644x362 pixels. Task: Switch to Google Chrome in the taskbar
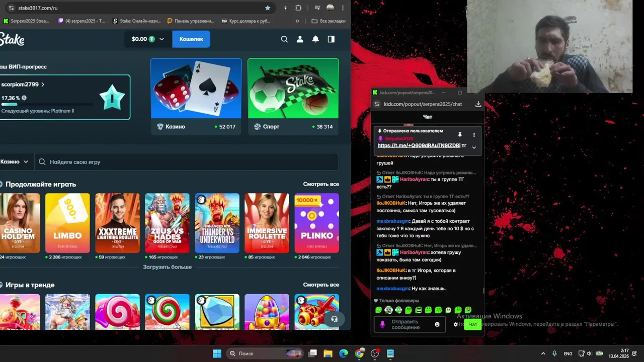(x=359, y=353)
